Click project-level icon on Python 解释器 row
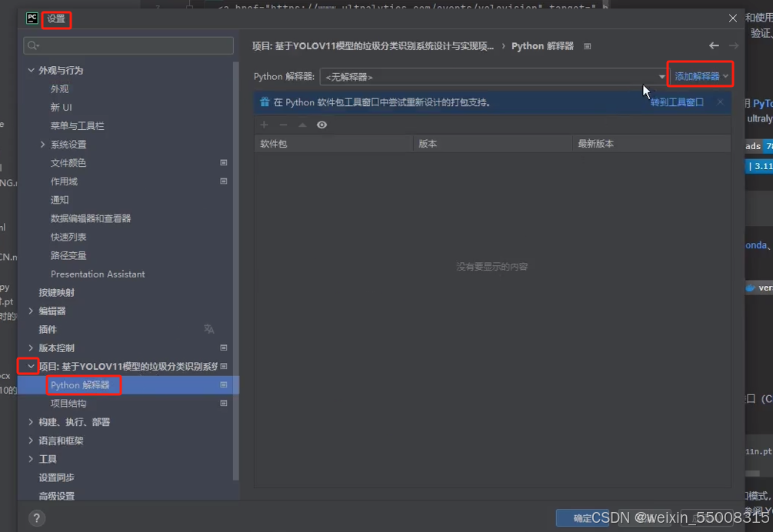The width and height of the screenshot is (773, 532). (x=224, y=384)
